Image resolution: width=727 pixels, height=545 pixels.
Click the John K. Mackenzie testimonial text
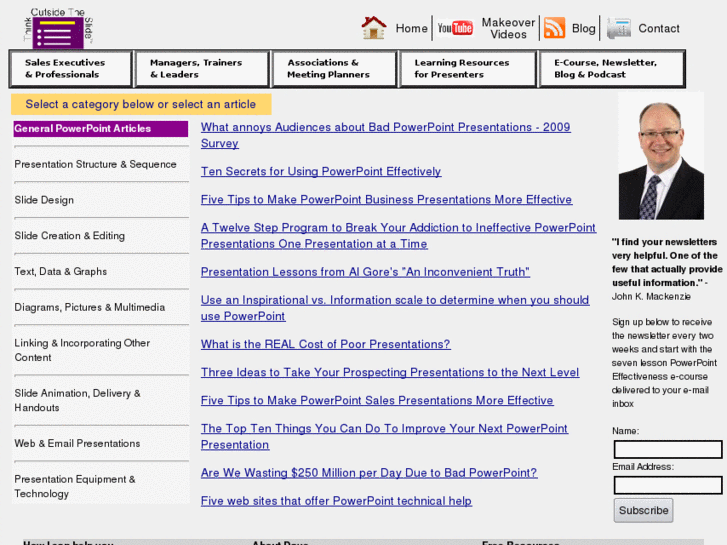click(667, 269)
